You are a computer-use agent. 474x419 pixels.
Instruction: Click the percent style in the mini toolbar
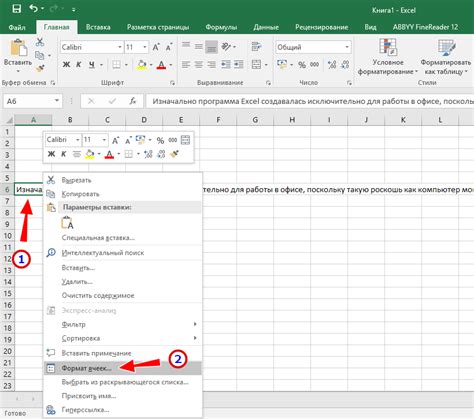(x=160, y=140)
